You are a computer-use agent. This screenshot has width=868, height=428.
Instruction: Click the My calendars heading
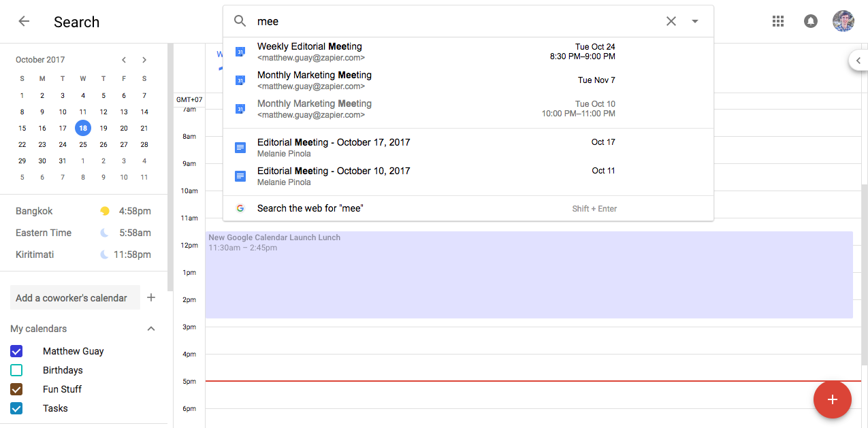pos(39,329)
